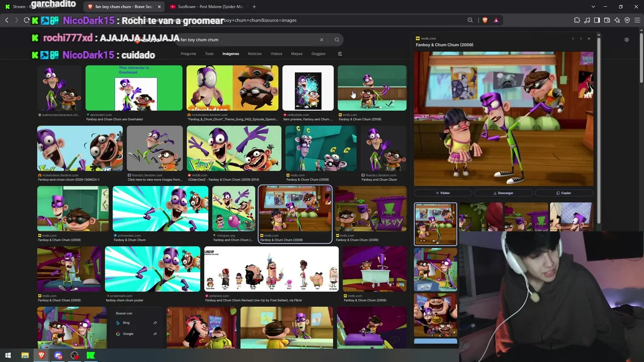The width and height of the screenshot is (644, 362).
Task: Open the 'This character is Overhated' image
Action: coord(134,88)
